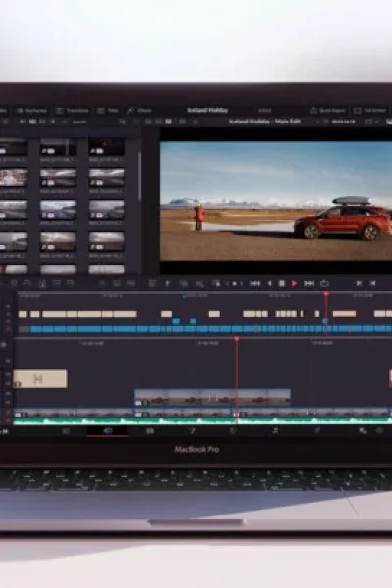Click the media pool vertical scrollbar
The width and height of the screenshot is (392, 588).
click(139, 175)
